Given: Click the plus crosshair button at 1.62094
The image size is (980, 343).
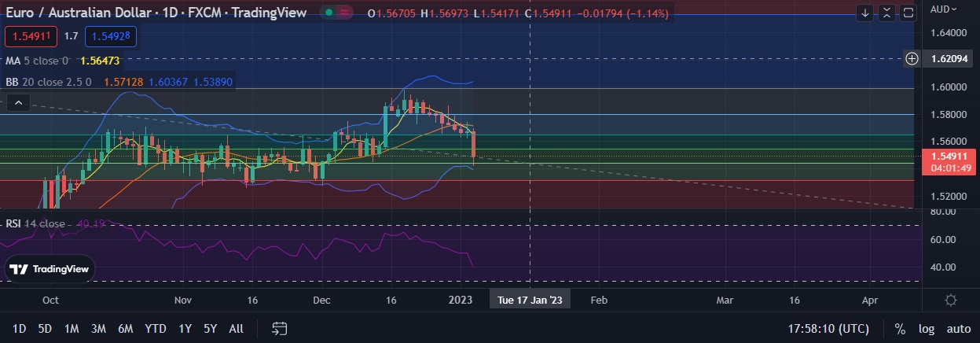Looking at the screenshot, I should pos(912,58).
